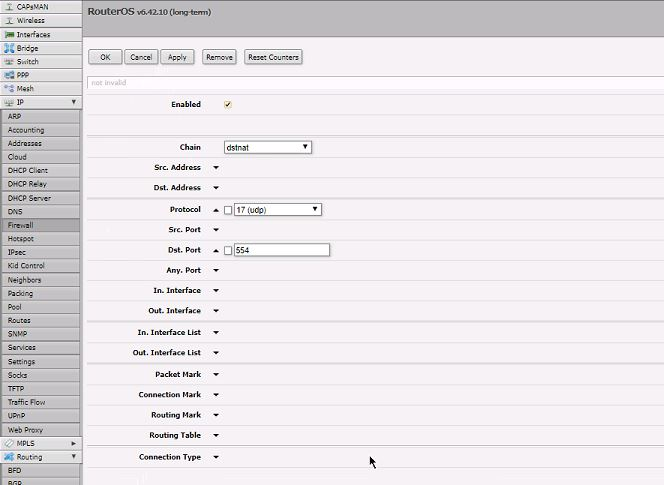Open the Services menu item
664x485 pixels.
pos(41,348)
